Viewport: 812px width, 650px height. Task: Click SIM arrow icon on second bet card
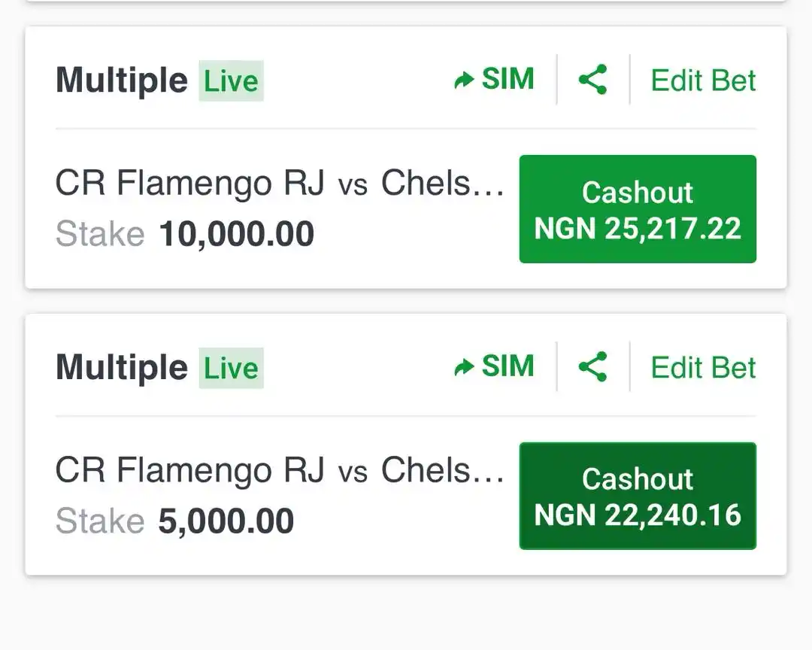point(463,367)
